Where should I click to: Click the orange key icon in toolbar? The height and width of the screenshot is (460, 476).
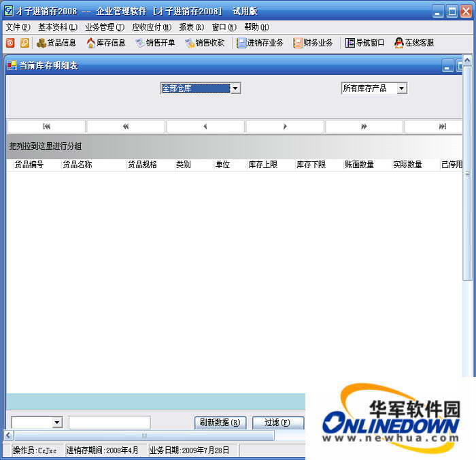coord(24,43)
